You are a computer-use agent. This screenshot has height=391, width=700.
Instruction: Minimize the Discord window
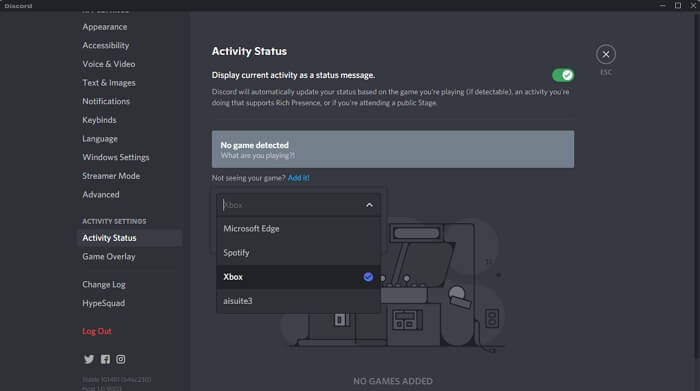click(662, 5)
